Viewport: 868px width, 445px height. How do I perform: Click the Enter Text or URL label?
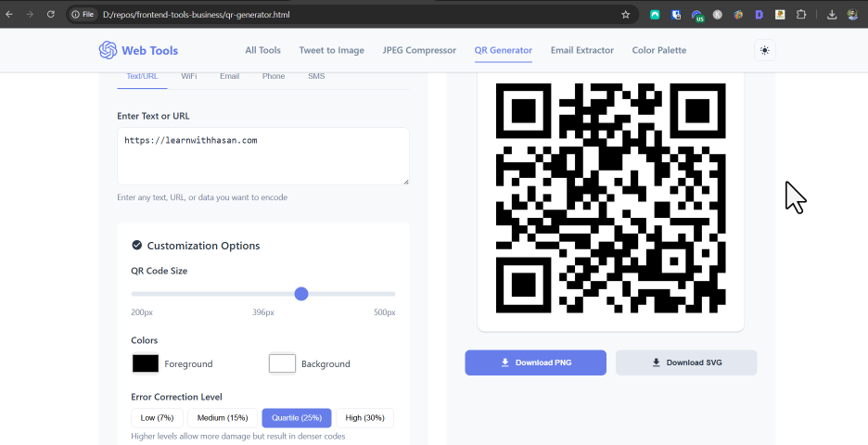153,116
